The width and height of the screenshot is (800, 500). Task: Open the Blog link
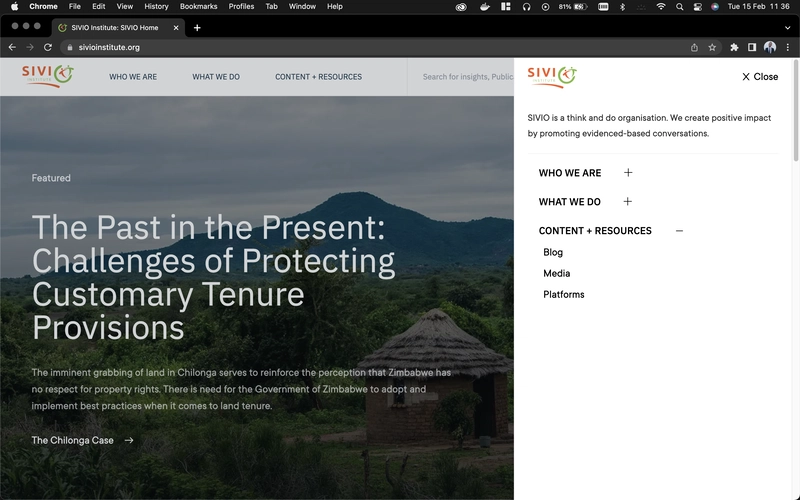[x=553, y=253]
